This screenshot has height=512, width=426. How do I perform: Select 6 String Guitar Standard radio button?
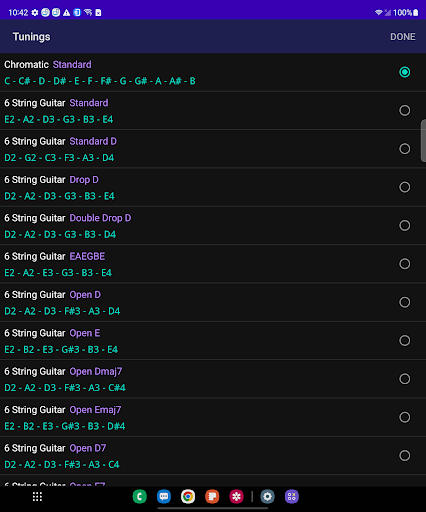coord(405,110)
